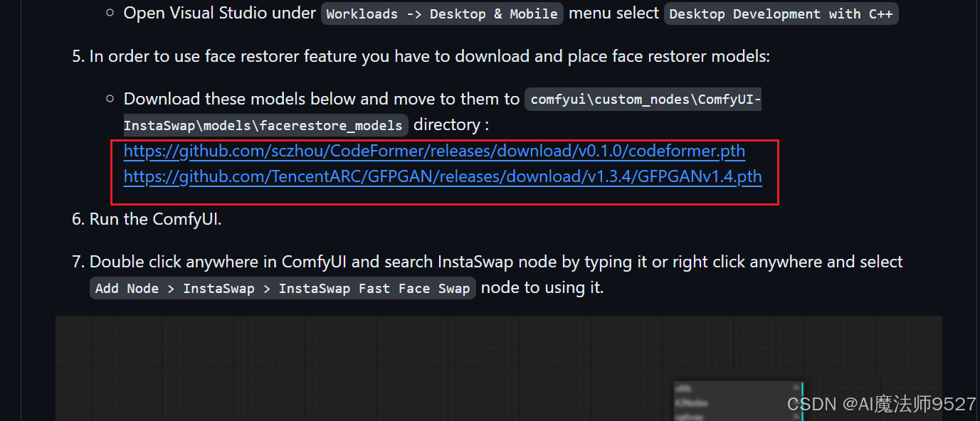Click 'Open Visual Studio under' text
The image size is (980, 421).
(220, 13)
